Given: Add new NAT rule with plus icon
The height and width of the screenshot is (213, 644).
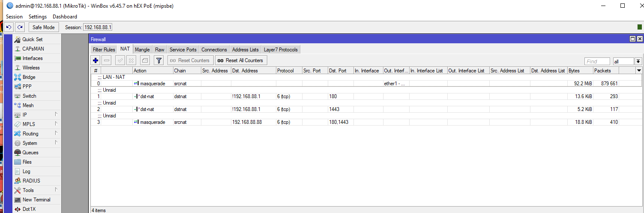Looking at the screenshot, I should (x=96, y=60).
